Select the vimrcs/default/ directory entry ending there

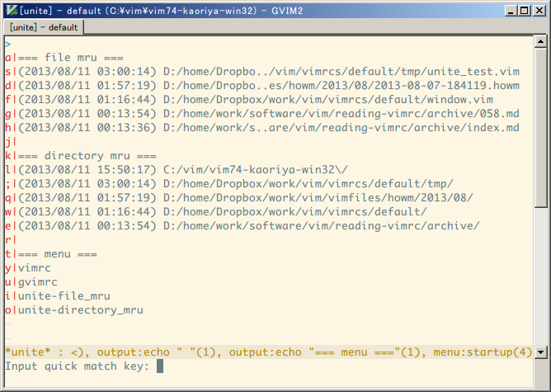pos(223,212)
